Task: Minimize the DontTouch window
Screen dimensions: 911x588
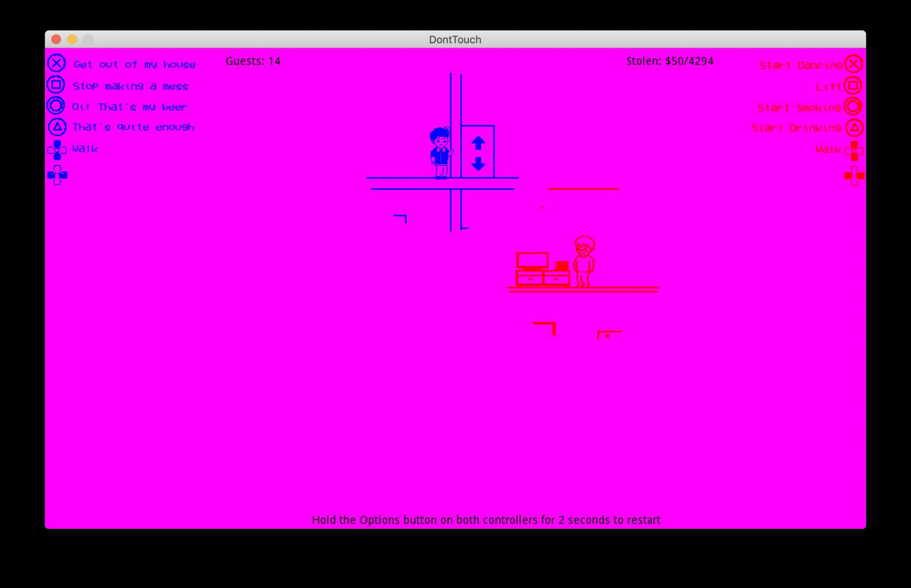Action: (72, 39)
